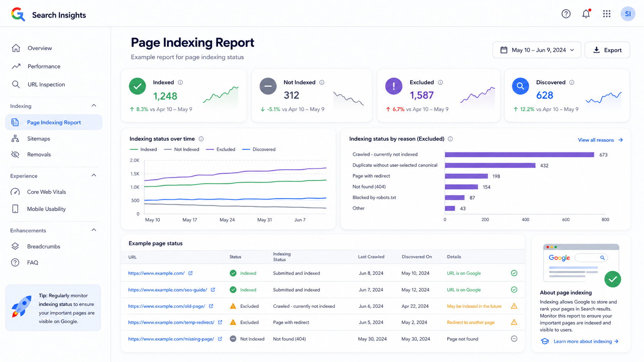The height and width of the screenshot is (362, 644).
Task: Open external link icon for missing-page row
Action: click(220, 339)
